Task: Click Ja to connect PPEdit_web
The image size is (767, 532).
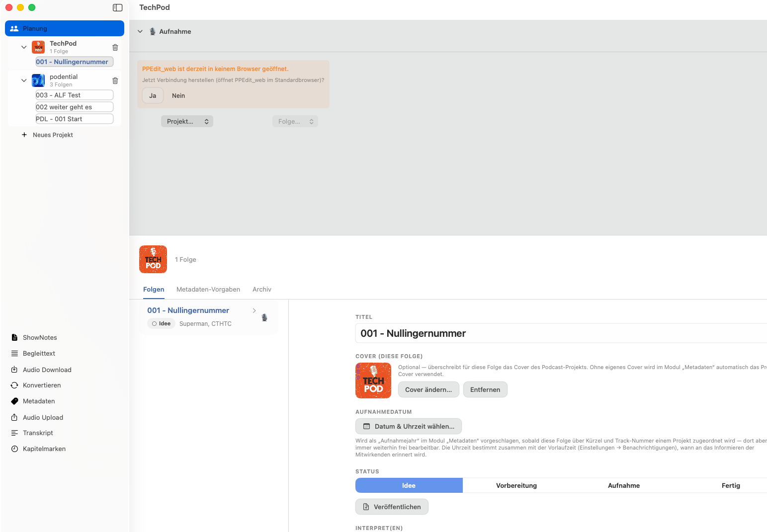Action: [x=153, y=95]
